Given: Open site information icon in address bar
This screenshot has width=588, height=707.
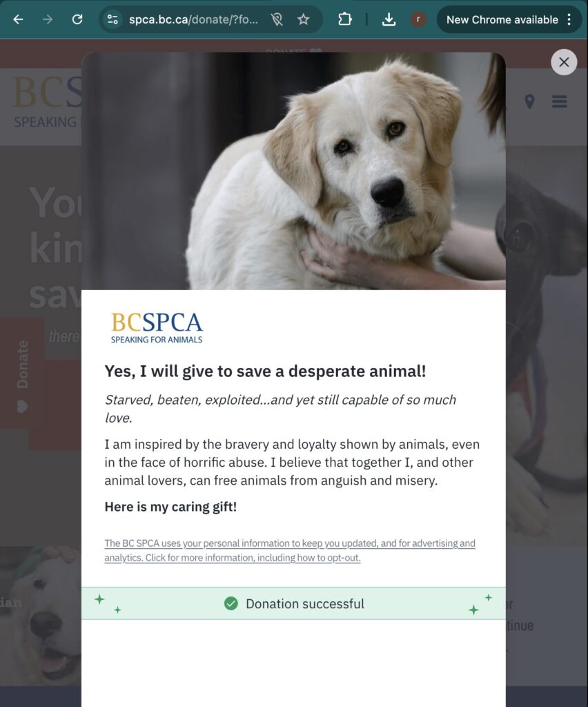Looking at the screenshot, I should click(x=112, y=19).
